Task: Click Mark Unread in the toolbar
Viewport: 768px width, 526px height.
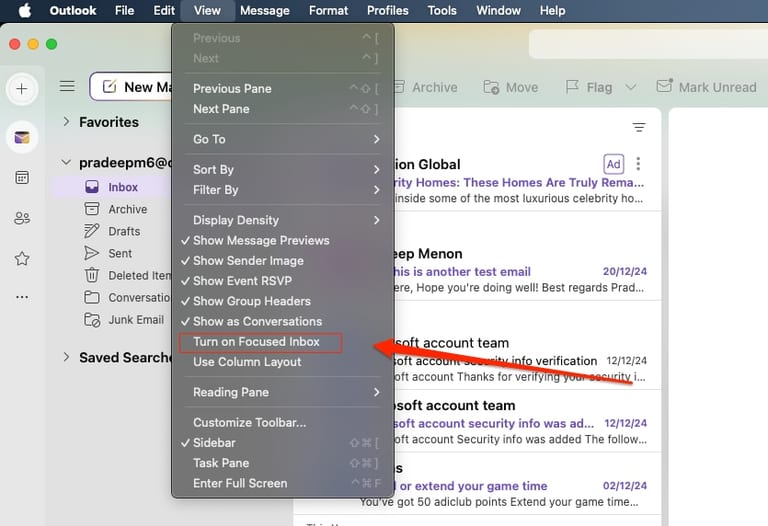Action: [706, 87]
